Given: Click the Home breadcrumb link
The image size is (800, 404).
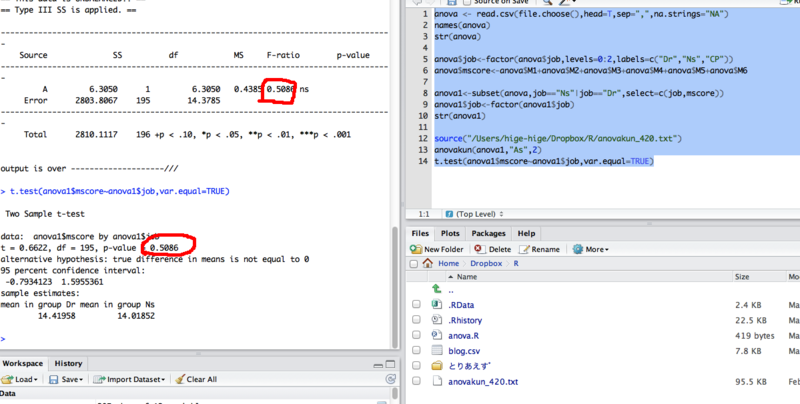Looking at the screenshot, I should (448, 264).
